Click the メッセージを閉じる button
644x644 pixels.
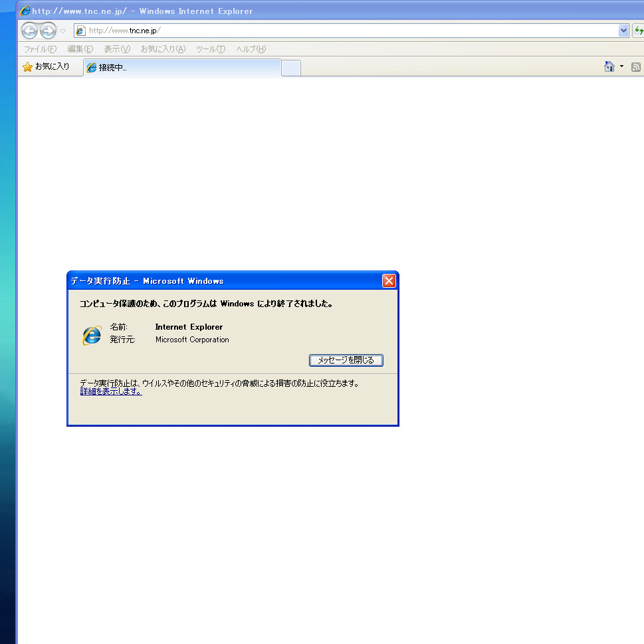tap(346, 360)
